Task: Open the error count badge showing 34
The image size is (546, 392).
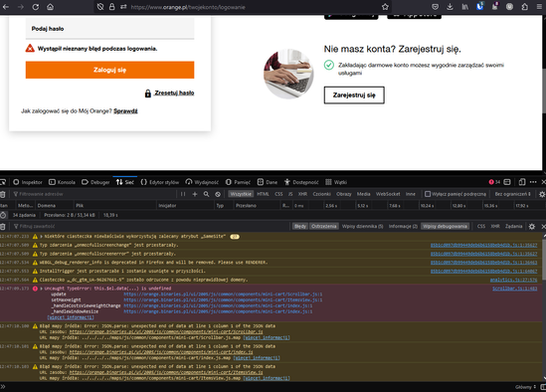Action: [x=494, y=182]
